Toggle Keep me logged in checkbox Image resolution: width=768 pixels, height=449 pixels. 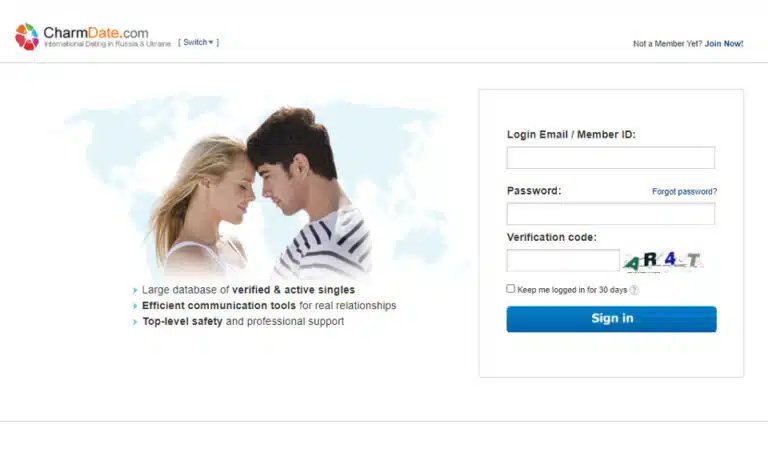(511, 289)
